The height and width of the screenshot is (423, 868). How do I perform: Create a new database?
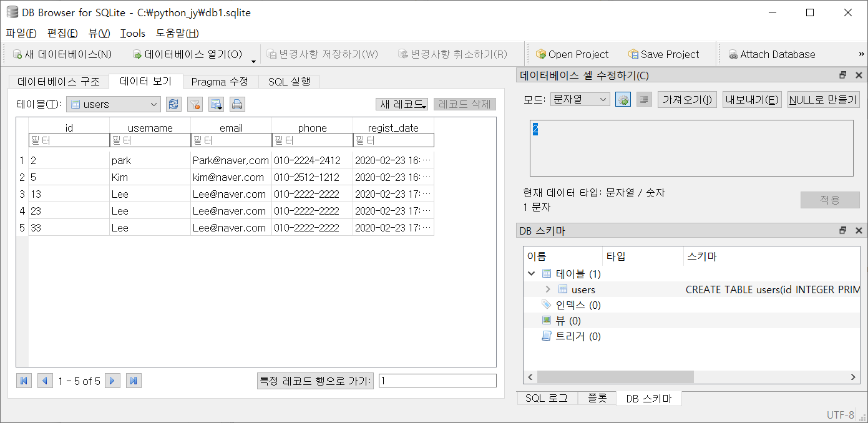(62, 54)
